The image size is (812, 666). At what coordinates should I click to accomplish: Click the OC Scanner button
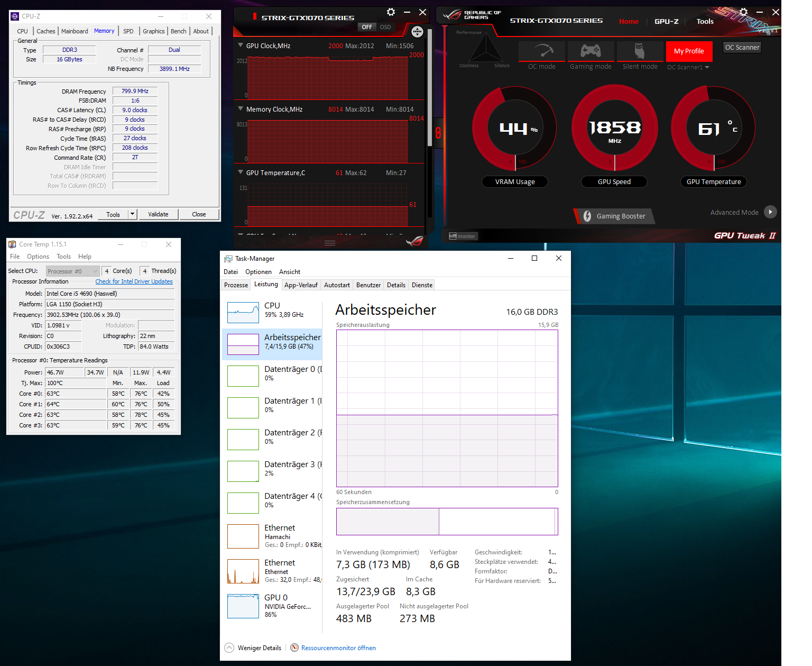(x=742, y=47)
